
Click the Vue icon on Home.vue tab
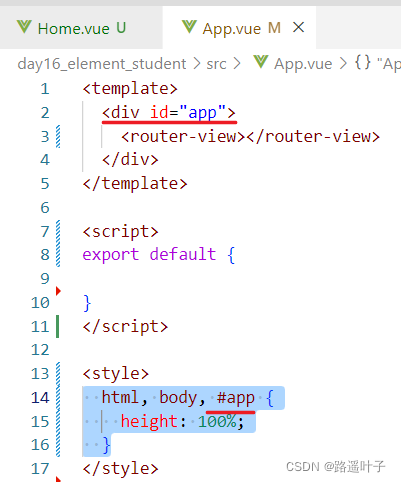[x=24, y=27]
